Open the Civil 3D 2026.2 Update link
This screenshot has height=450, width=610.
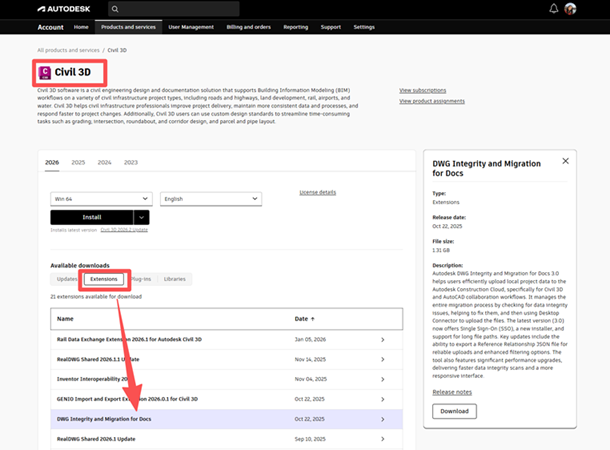click(x=124, y=230)
